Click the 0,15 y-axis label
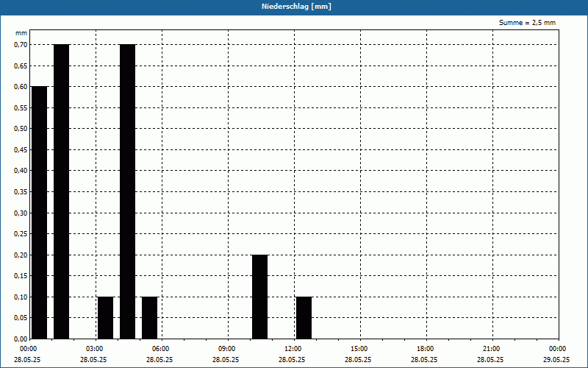The width and height of the screenshot is (588, 368). 21,275
